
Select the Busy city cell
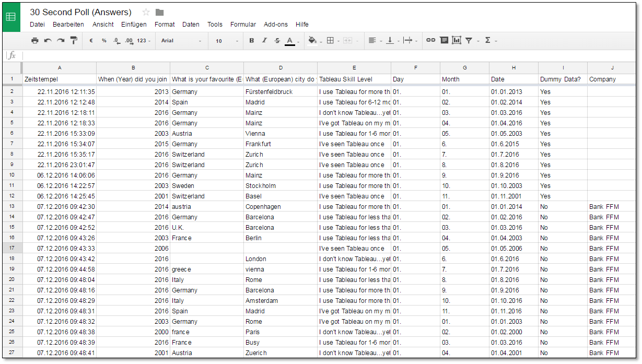tap(281, 342)
